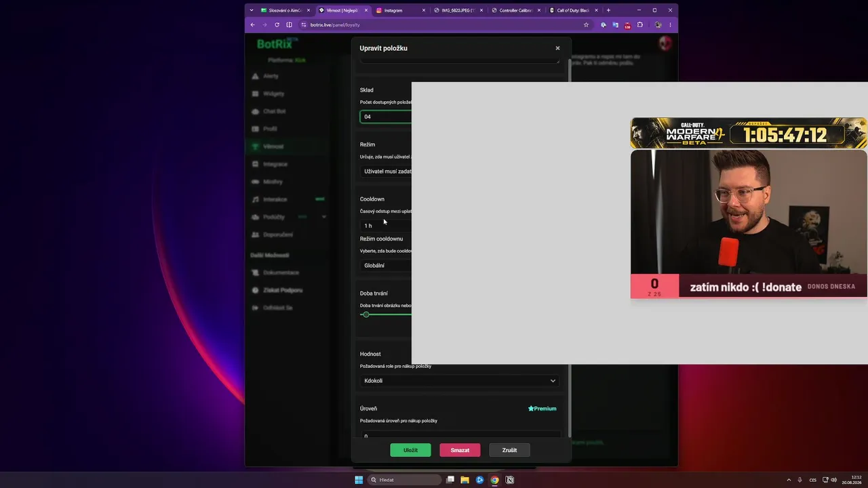Click Odhlásit Se to log out
The width and height of the screenshot is (868, 488).
[x=278, y=308]
